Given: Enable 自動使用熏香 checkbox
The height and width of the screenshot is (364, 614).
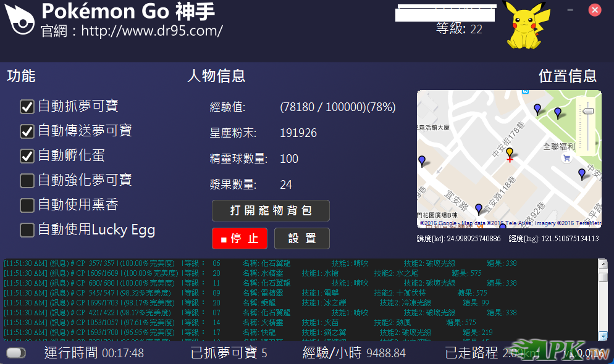Looking at the screenshot, I should click(x=27, y=205).
